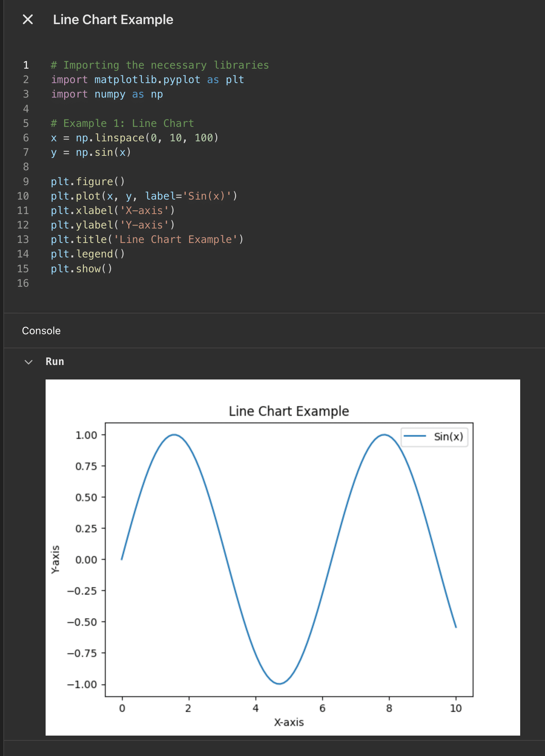Click the Line Chart Example panel title
The height and width of the screenshot is (756, 545).
click(x=113, y=20)
